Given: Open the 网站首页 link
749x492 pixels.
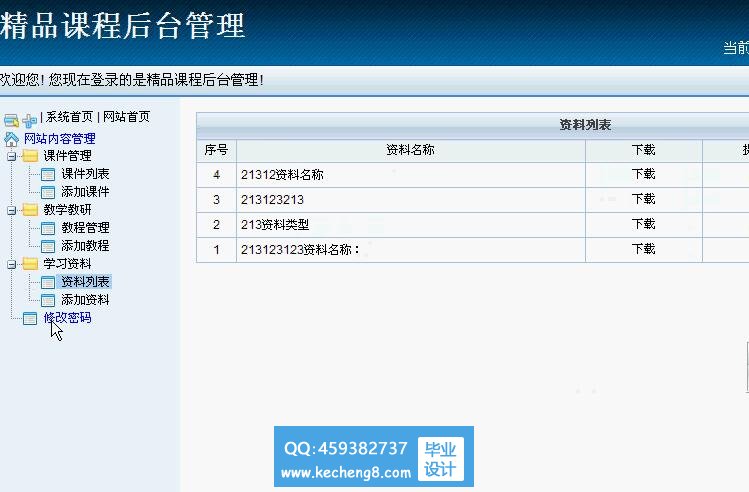Looking at the screenshot, I should [127, 117].
